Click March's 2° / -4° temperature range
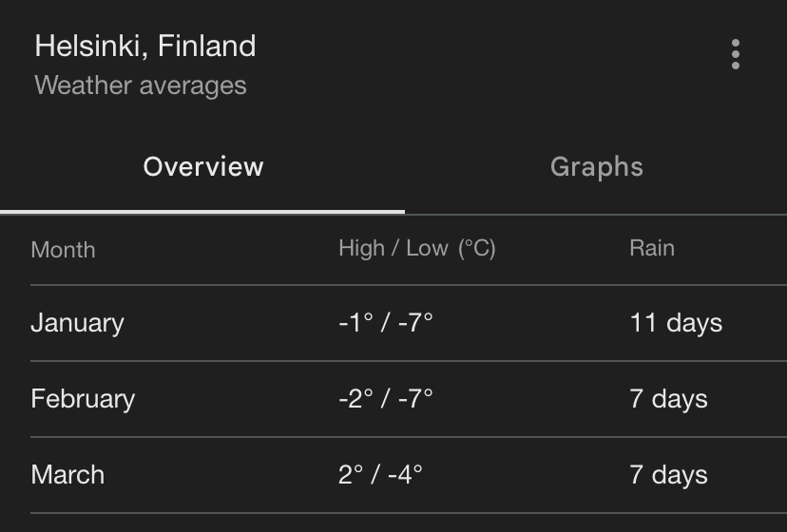This screenshot has height=532, width=787. coord(380,475)
